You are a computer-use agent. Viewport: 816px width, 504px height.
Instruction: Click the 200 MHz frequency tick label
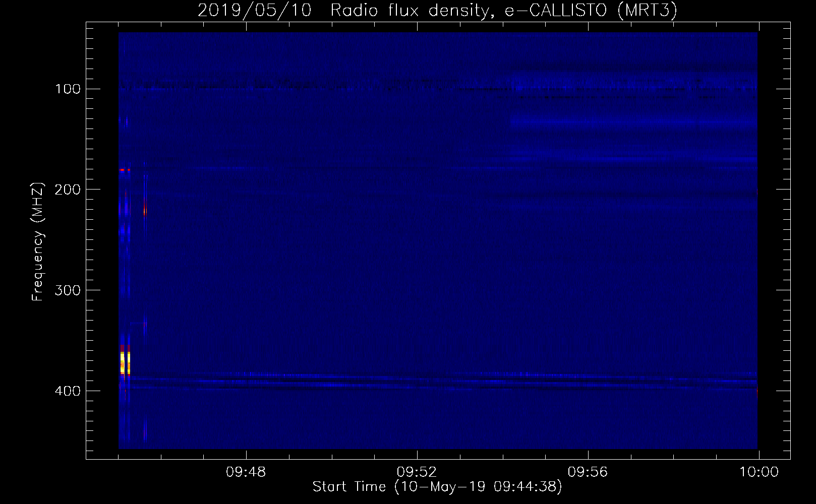coord(68,190)
